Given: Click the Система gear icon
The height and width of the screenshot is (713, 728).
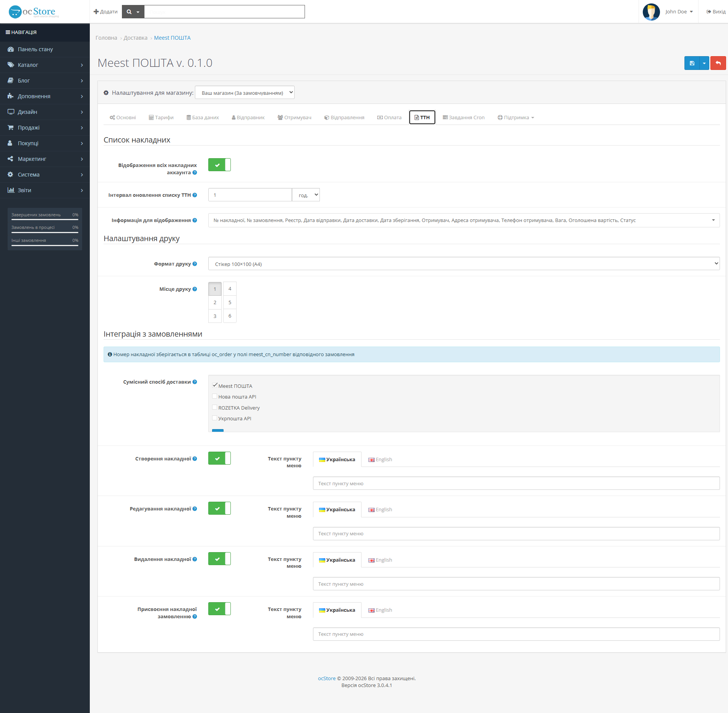Looking at the screenshot, I should click(10, 175).
